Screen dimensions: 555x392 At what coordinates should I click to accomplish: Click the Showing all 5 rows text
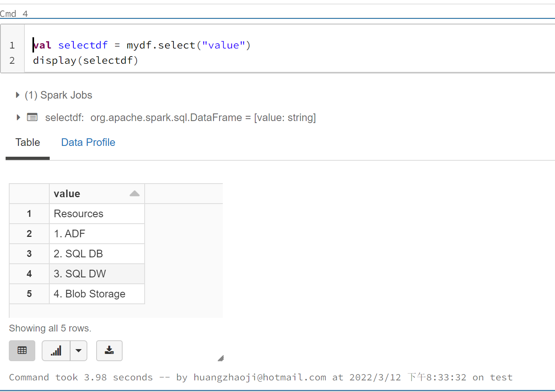pos(50,328)
